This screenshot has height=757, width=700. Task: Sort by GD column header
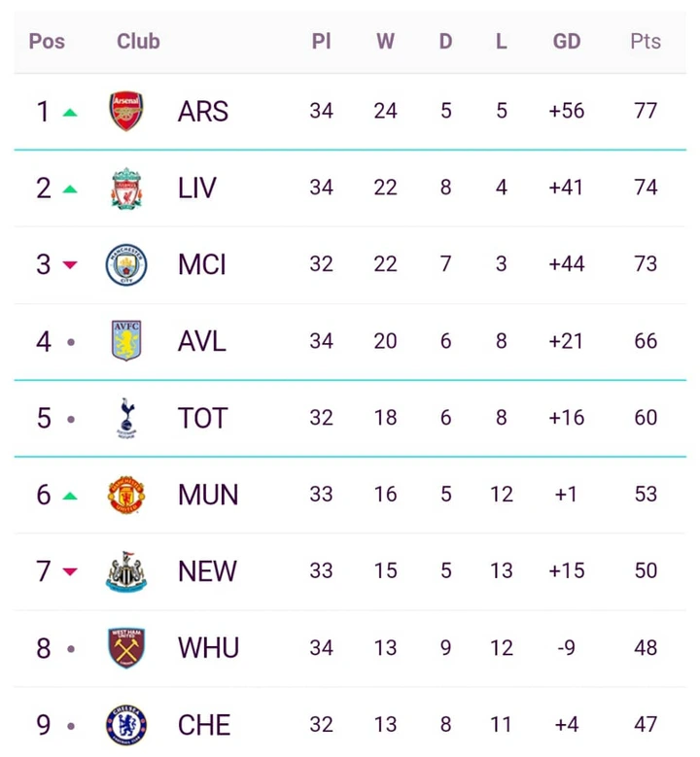click(567, 41)
